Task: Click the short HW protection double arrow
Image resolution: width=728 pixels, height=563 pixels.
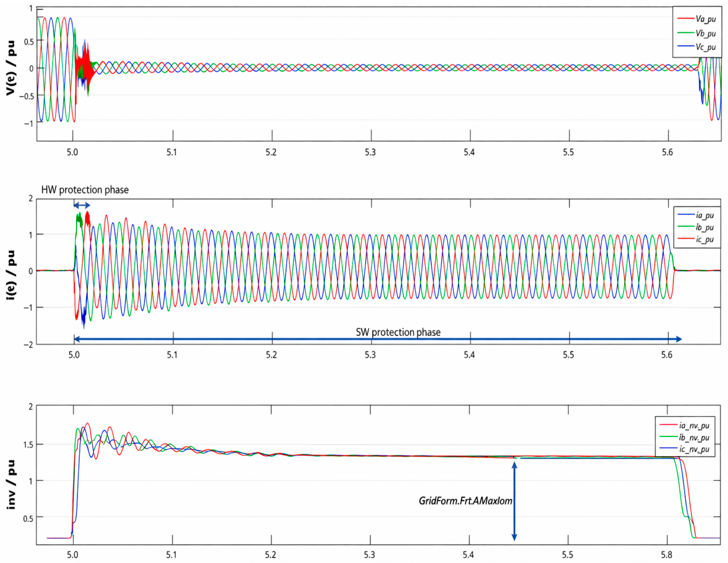Action: (x=82, y=205)
